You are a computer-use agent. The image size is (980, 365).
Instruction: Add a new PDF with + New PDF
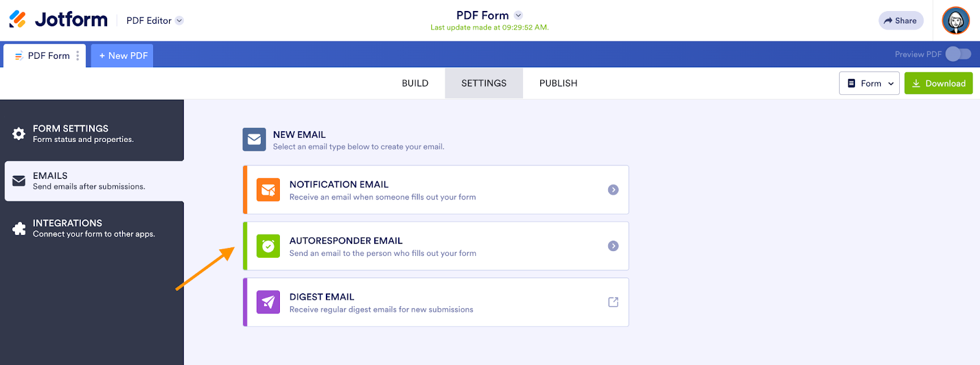pos(123,56)
